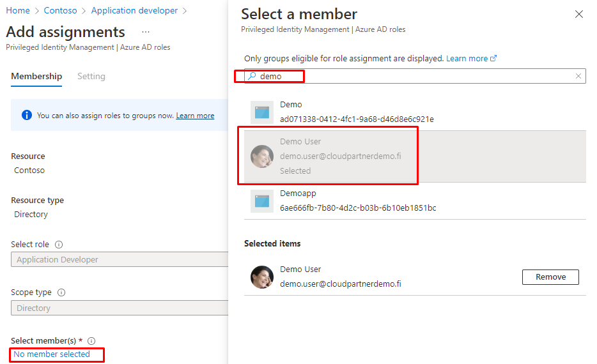Click Demo User avatar under Selected items
The width and height of the screenshot is (597, 364).
(x=262, y=277)
